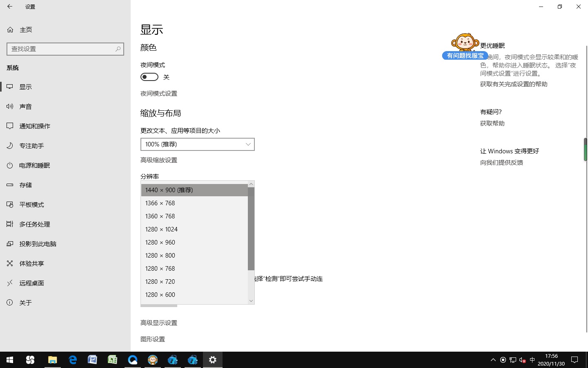
Task: Click the Settings gear in taskbar
Action: (x=213, y=360)
